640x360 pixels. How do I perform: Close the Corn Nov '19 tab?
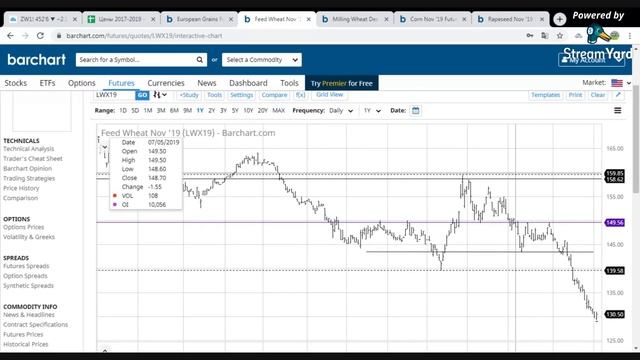pyautogui.click(x=464, y=19)
